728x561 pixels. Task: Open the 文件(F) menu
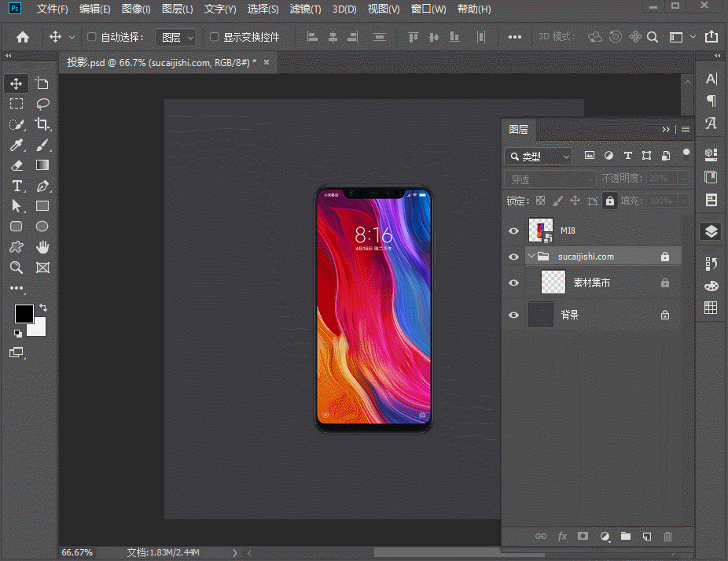tap(52, 9)
